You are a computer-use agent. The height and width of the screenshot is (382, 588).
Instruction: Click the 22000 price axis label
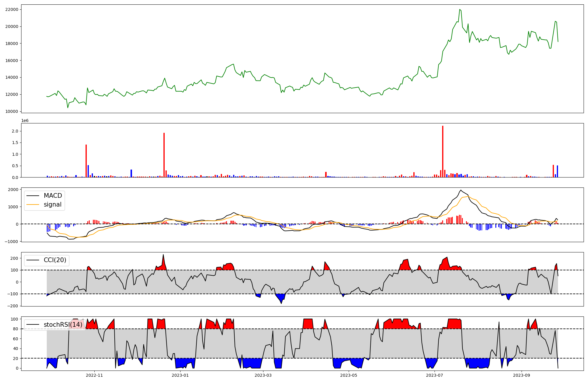12,9
